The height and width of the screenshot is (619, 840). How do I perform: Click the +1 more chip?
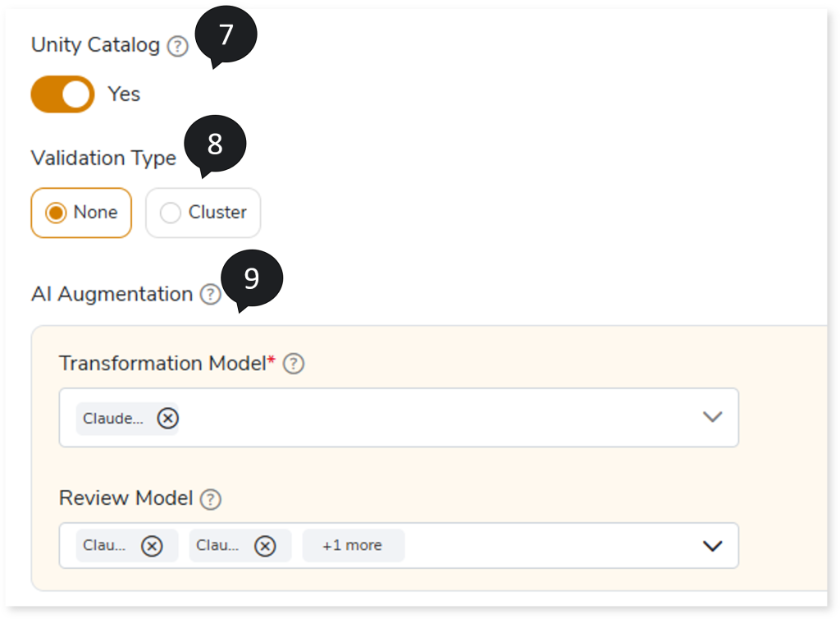(353, 546)
